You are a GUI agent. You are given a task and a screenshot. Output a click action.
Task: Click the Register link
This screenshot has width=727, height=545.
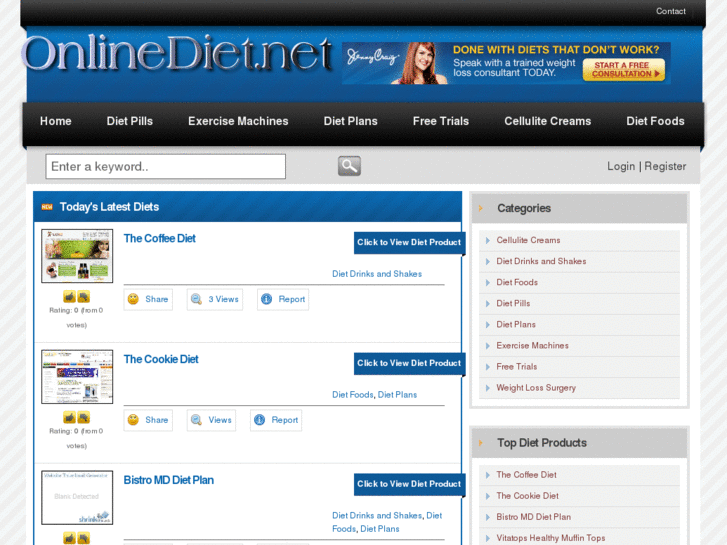(665, 166)
